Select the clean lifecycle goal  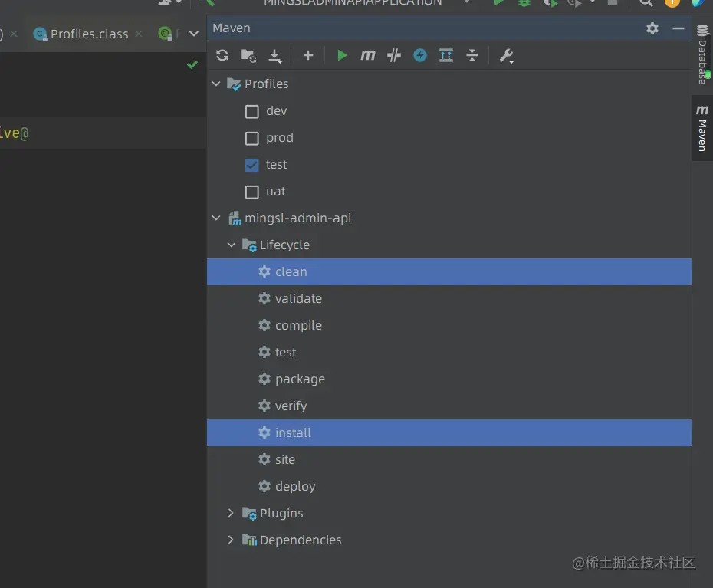pyautogui.click(x=449, y=272)
